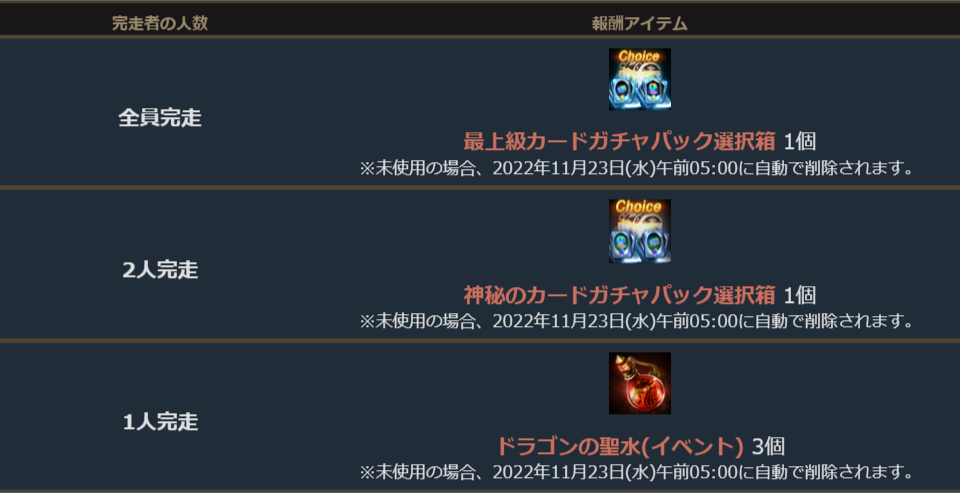Select the 1人完走 row label
The width and height of the screenshot is (960, 493).
tap(160, 422)
